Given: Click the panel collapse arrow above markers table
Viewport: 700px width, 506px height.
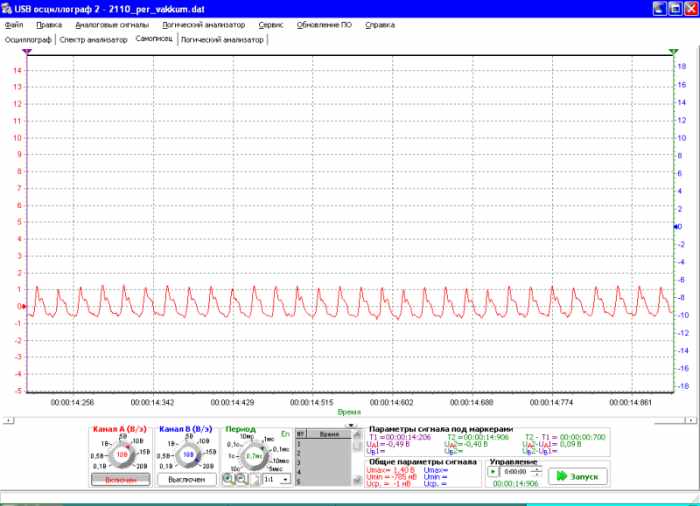Looking at the screenshot, I should pyautogui.click(x=351, y=426).
